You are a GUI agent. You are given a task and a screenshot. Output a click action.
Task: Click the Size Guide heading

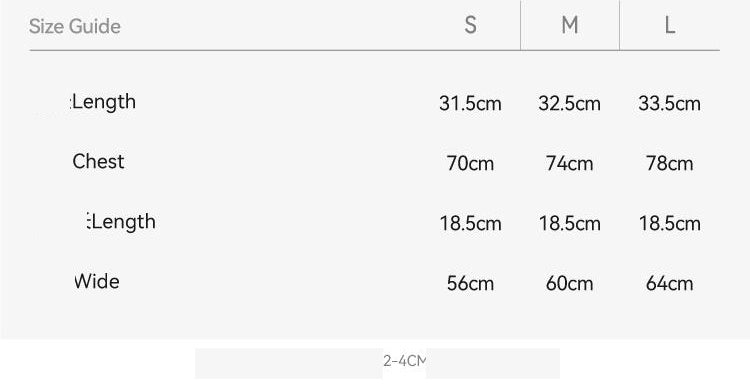click(75, 26)
